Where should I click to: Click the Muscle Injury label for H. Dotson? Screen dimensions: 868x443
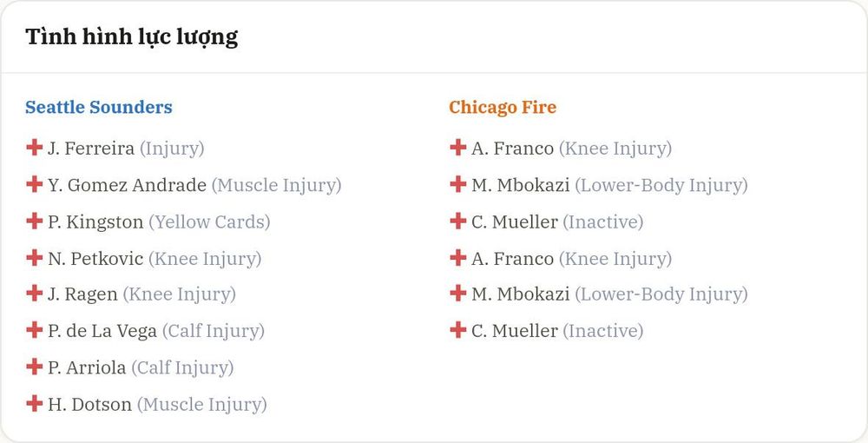point(202,404)
